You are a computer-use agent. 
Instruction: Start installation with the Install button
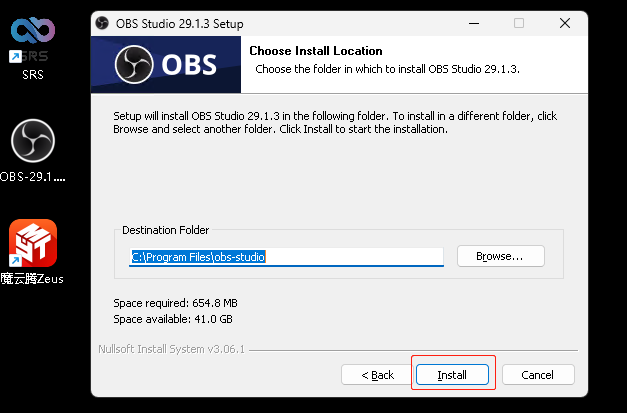(452, 375)
